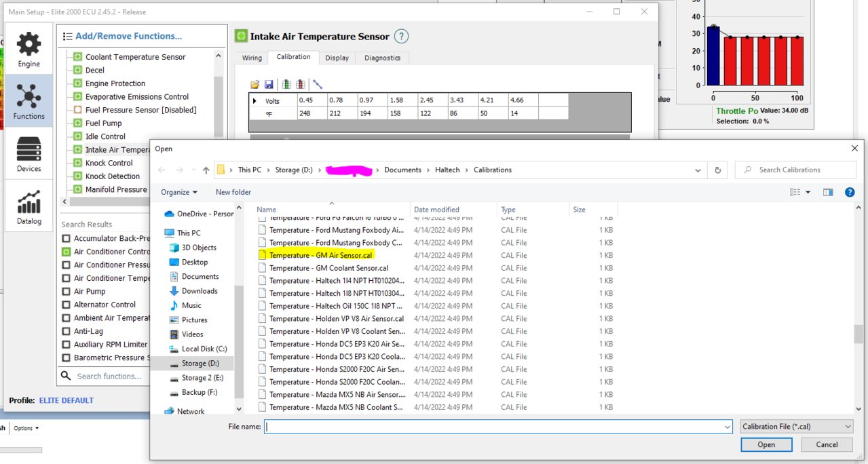Viewport: 868px width, 464px height.
Task: Select the Functions sidebar icon
Action: tap(29, 100)
